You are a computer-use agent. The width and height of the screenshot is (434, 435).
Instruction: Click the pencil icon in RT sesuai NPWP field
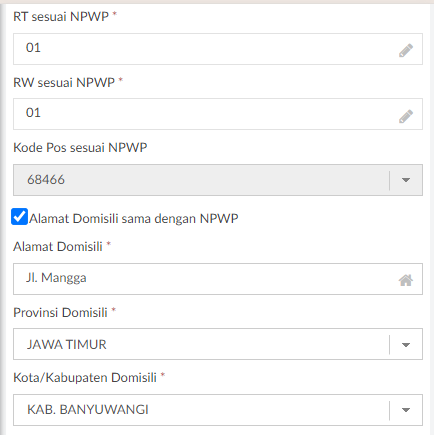point(406,50)
